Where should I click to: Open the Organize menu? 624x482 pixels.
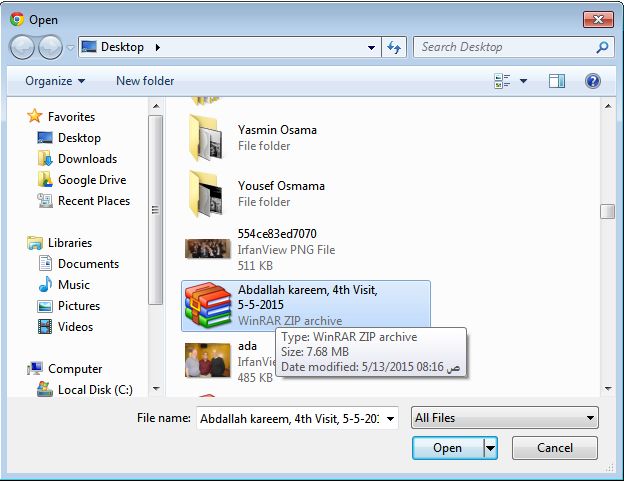click(55, 81)
